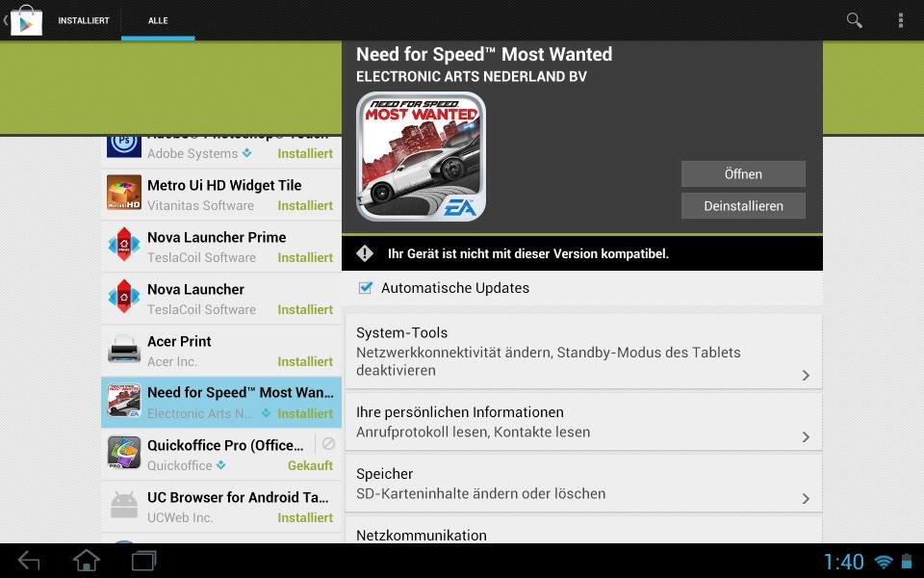924x578 pixels.
Task: Tap the Wi-Fi status icon
Action: [884, 562]
